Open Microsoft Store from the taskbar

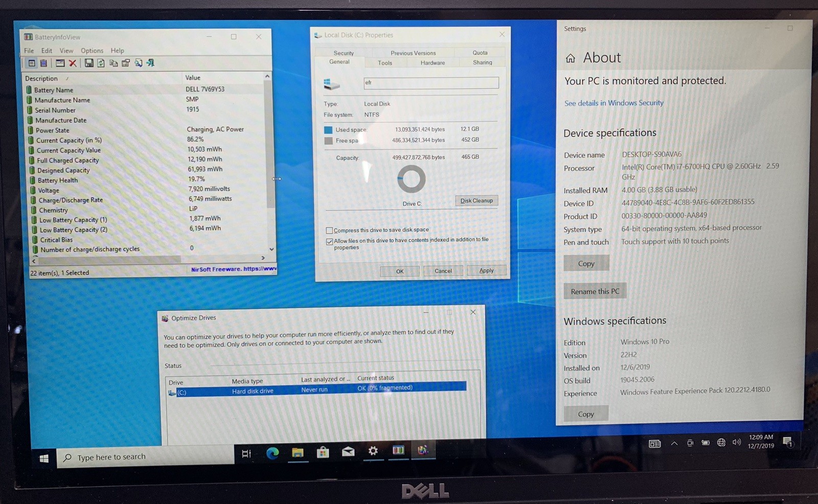323,451
